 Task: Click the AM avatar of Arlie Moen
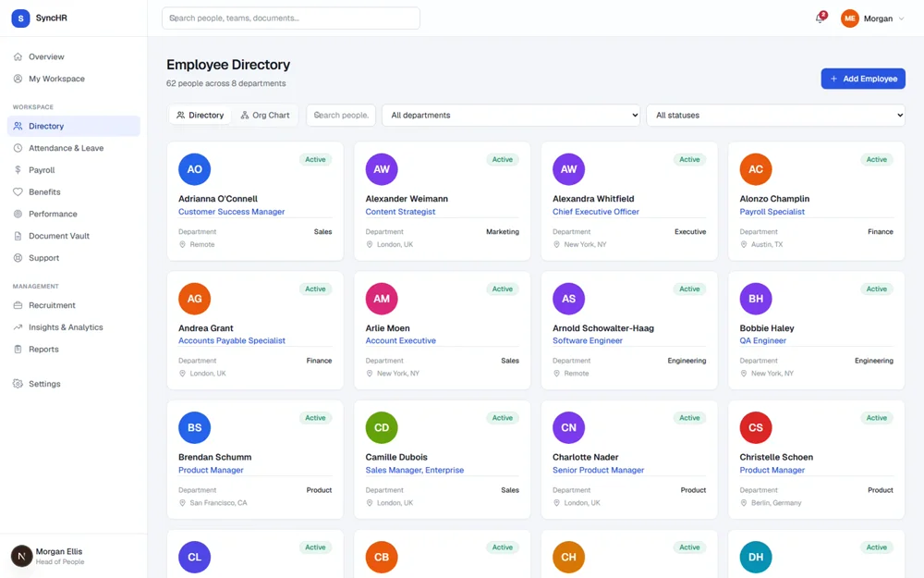pos(382,299)
